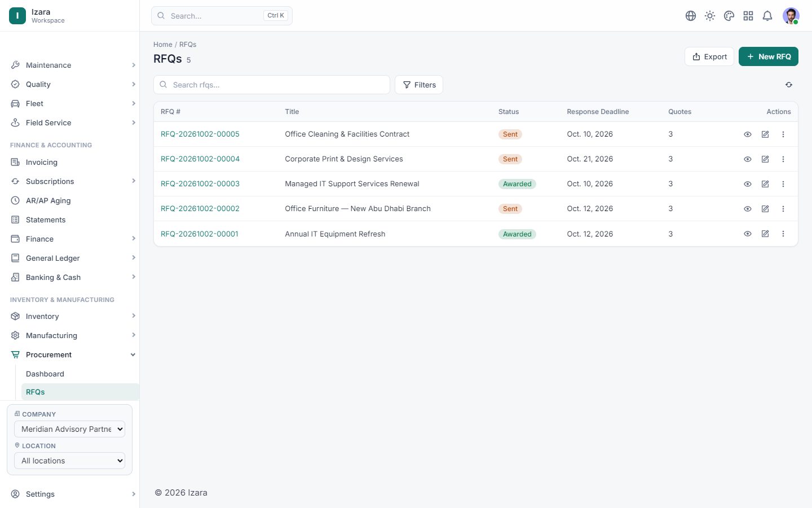Click the refresh icon above the table
Viewport: 812px width, 508px height.
[789, 85]
